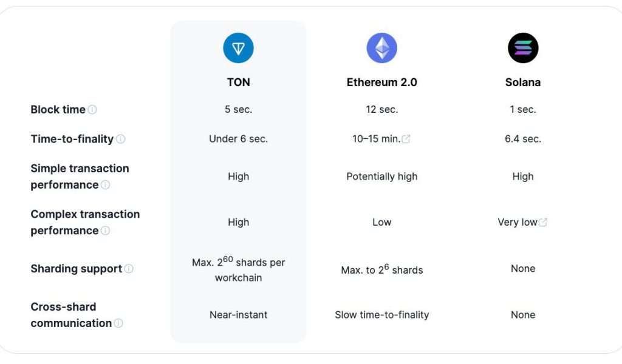This screenshot has width=622, height=364.
Task: Click the info icon beside Block time
Action: point(92,110)
